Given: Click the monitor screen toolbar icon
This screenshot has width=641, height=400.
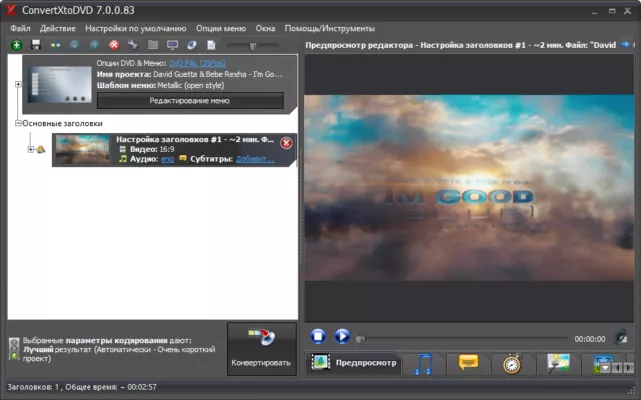Looking at the screenshot, I should point(173,45).
